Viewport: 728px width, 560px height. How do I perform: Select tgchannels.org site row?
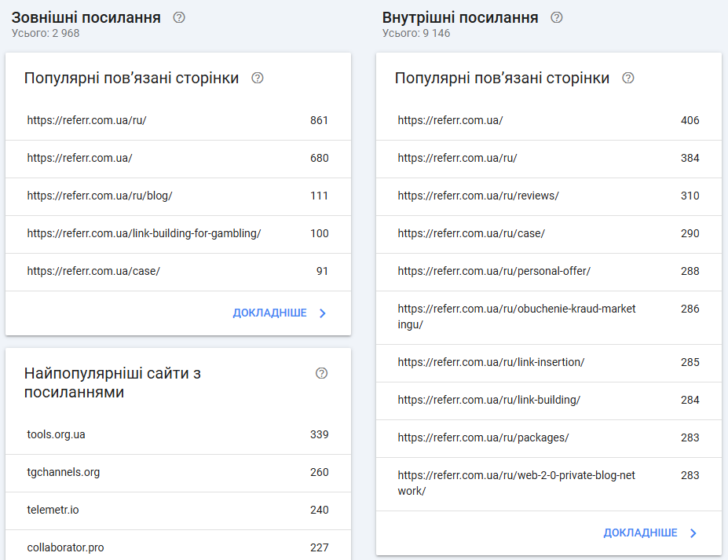tap(177, 473)
